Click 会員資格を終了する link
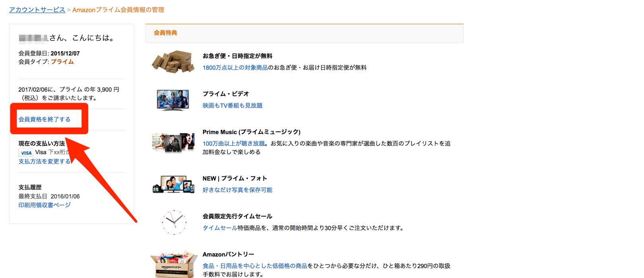The width and height of the screenshot is (644, 278). (x=45, y=119)
